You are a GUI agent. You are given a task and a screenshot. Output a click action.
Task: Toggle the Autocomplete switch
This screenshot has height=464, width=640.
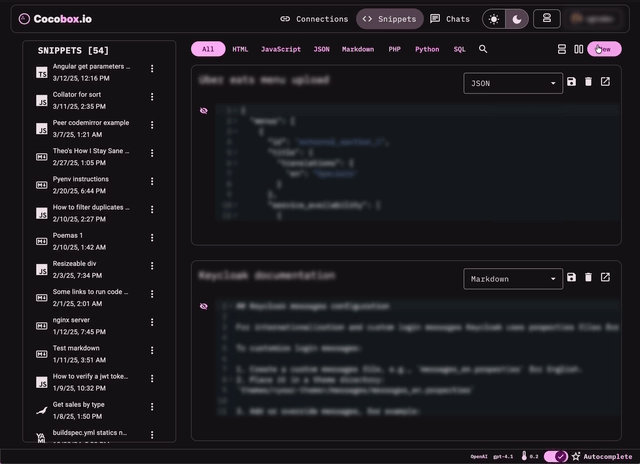coord(556,456)
